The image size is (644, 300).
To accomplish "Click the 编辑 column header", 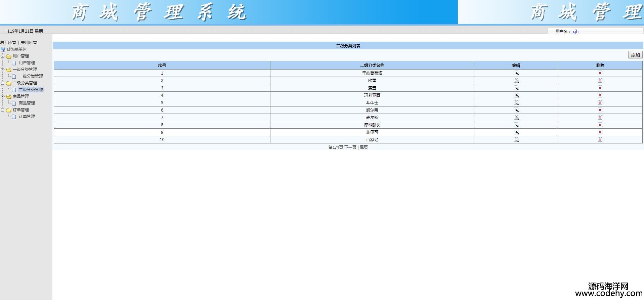I will (516, 66).
